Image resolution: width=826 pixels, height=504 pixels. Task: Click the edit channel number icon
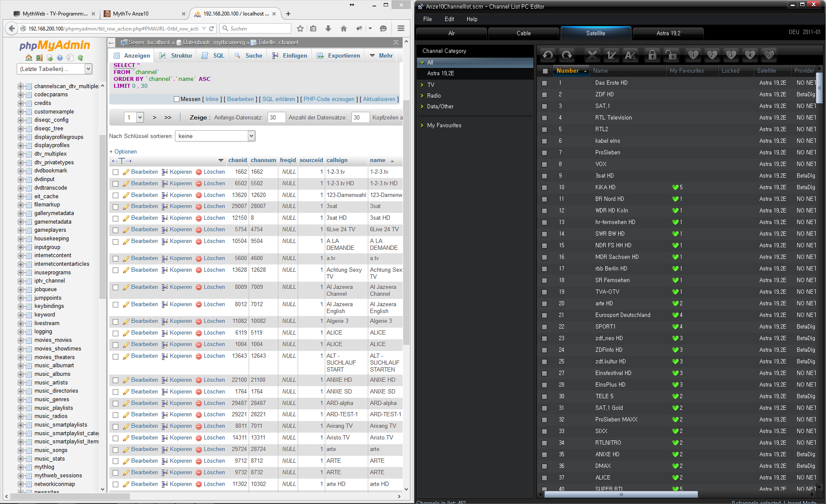point(611,55)
